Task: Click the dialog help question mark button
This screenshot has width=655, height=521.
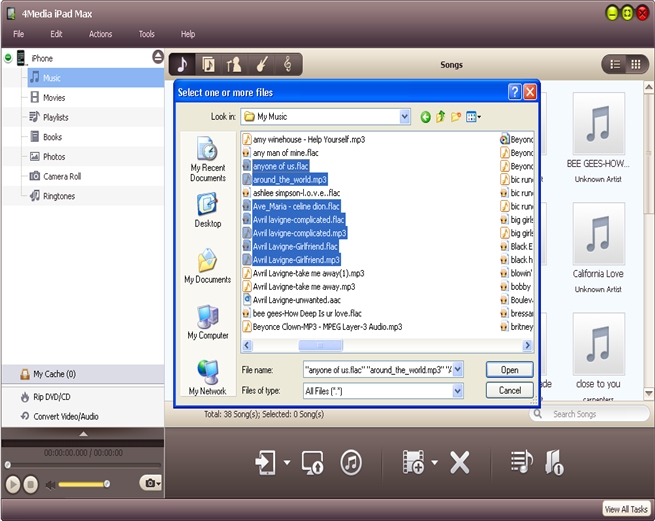Action: [x=515, y=91]
